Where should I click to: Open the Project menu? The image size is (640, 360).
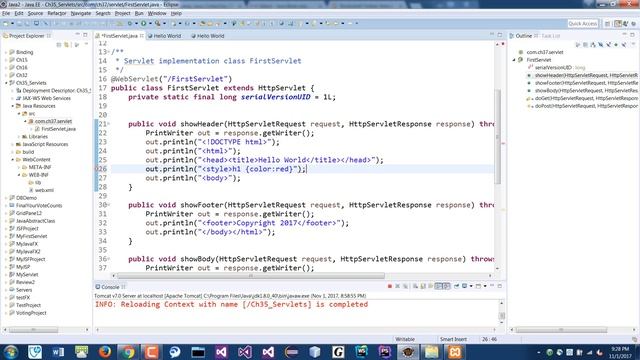coord(122,13)
